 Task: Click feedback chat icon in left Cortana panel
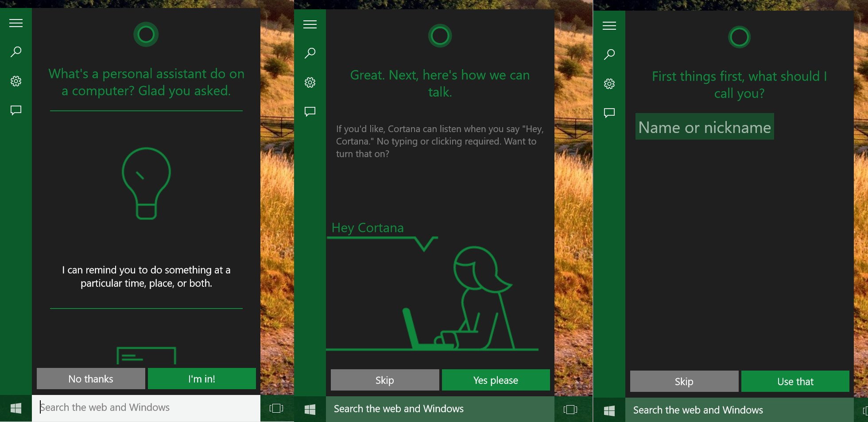(16, 110)
